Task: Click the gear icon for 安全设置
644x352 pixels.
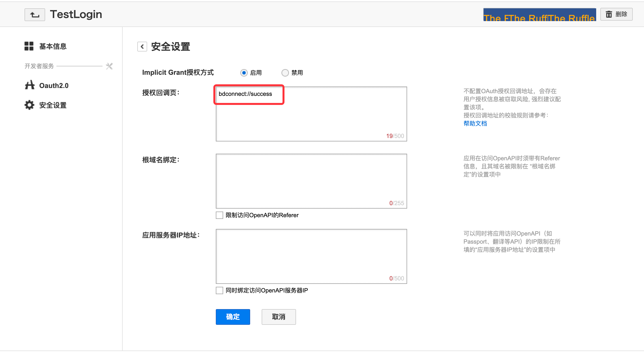Action: point(29,105)
